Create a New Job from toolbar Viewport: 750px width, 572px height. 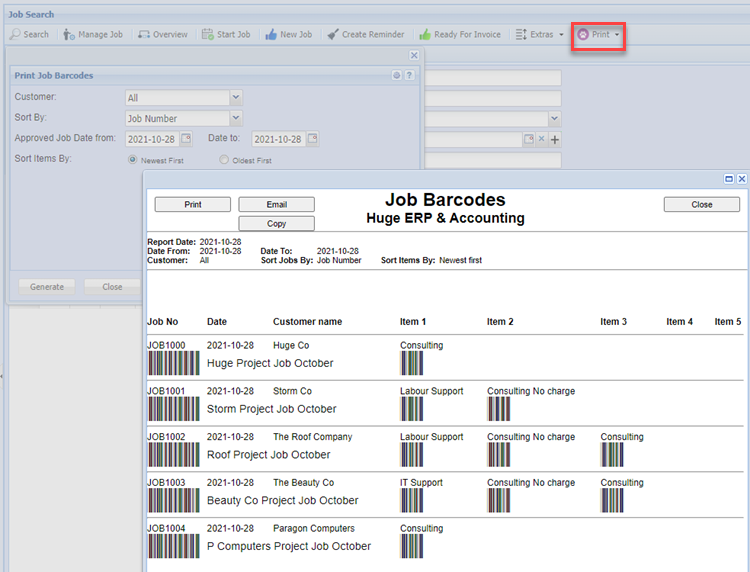click(288, 34)
